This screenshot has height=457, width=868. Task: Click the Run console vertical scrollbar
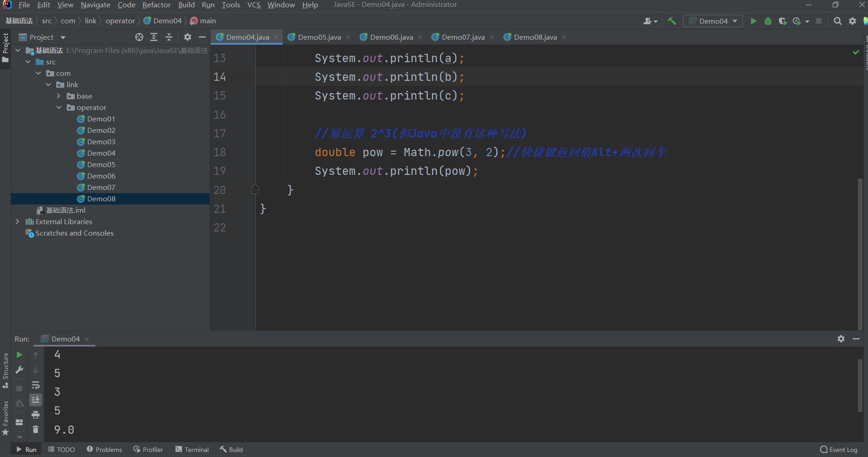tap(860, 385)
